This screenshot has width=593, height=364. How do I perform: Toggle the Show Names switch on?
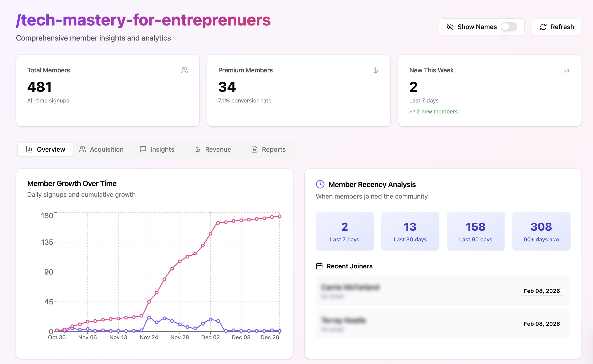[x=509, y=27]
